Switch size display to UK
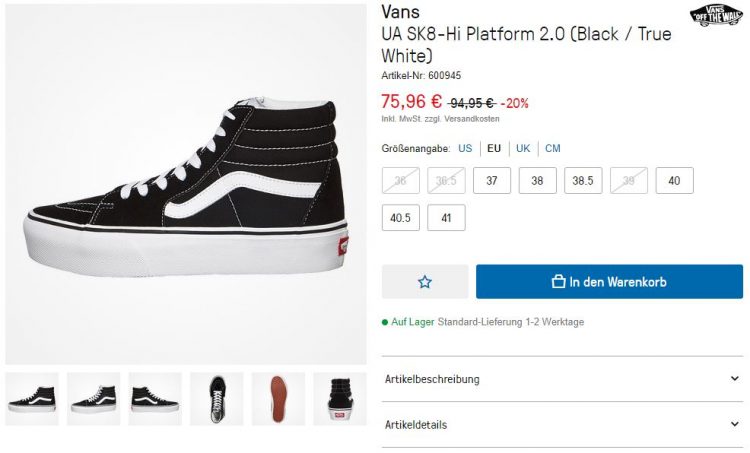The image size is (750, 453). pyautogui.click(x=523, y=148)
